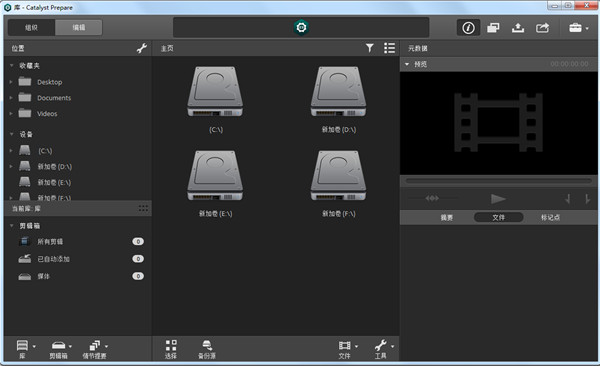Click the copy clips icon in top toolbar
600x366 pixels.
pos(493,28)
